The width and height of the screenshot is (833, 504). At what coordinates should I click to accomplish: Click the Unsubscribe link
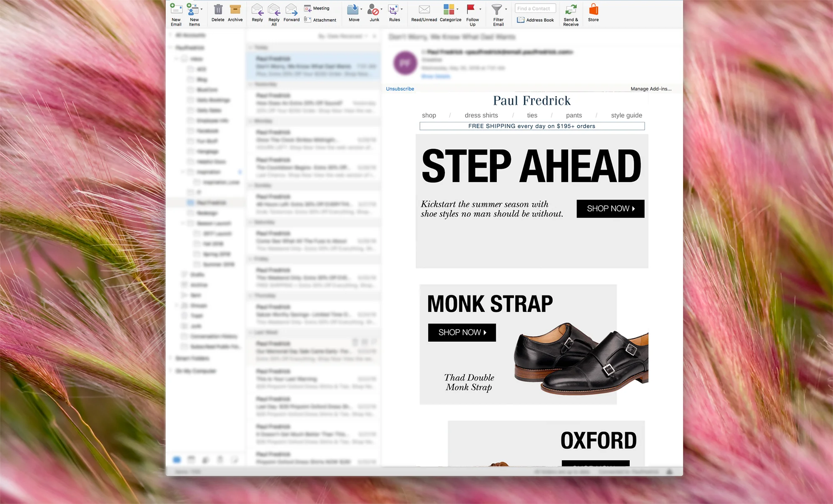tap(399, 89)
